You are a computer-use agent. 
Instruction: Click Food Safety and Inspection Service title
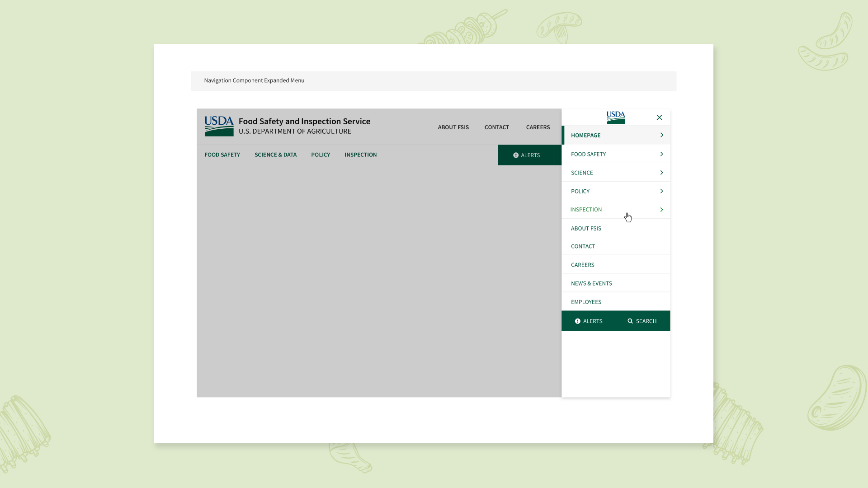[304, 122]
